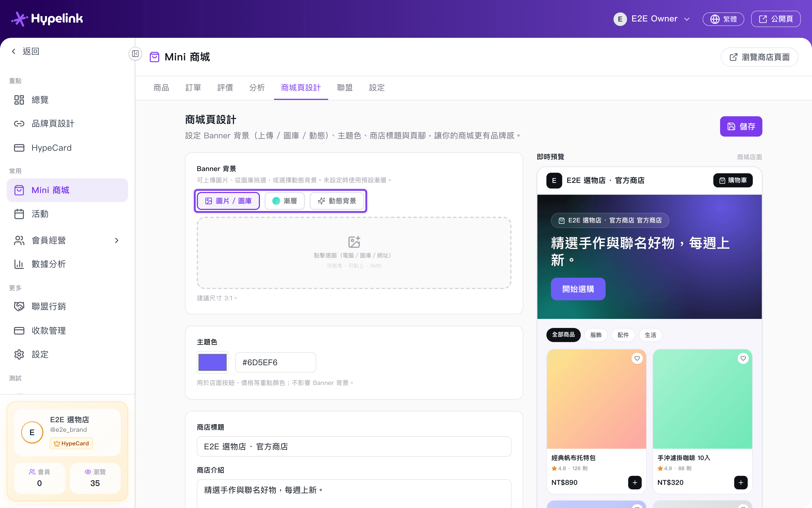Click the 商店標題 input field
The width and height of the screenshot is (812, 508).
click(354, 446)
